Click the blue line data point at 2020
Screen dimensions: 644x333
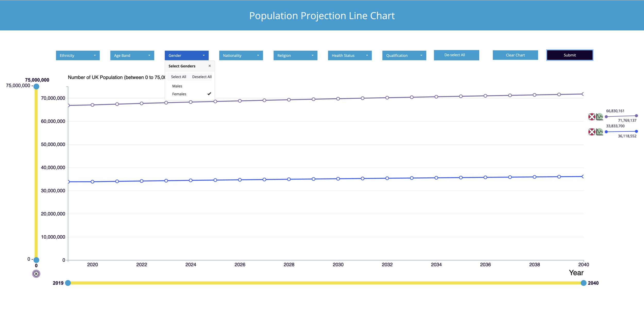92,182
